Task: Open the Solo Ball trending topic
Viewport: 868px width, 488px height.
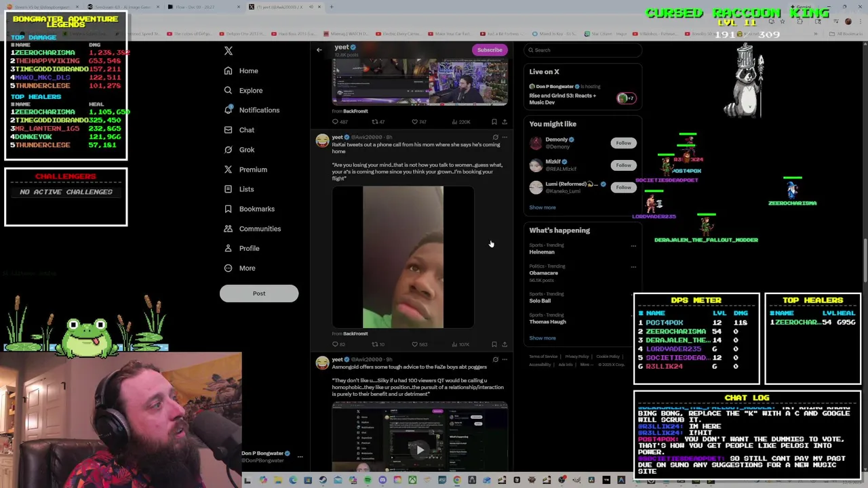Action: [540, 301]
